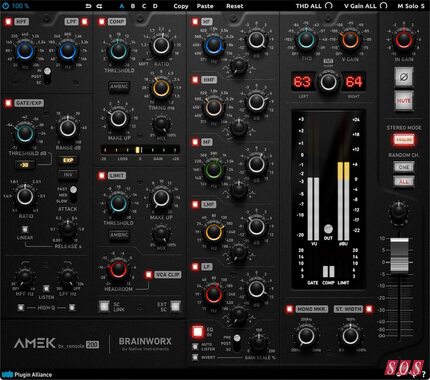
Task: Enable the AUTO LISTEN checkbox
Action: (x=195, y=346)
